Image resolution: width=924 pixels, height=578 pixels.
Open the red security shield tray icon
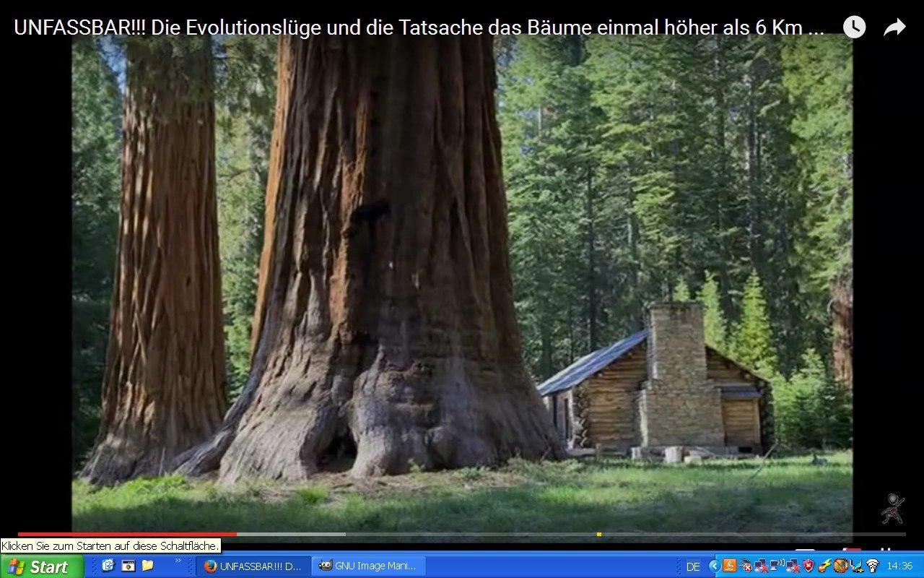click(808, 566)
